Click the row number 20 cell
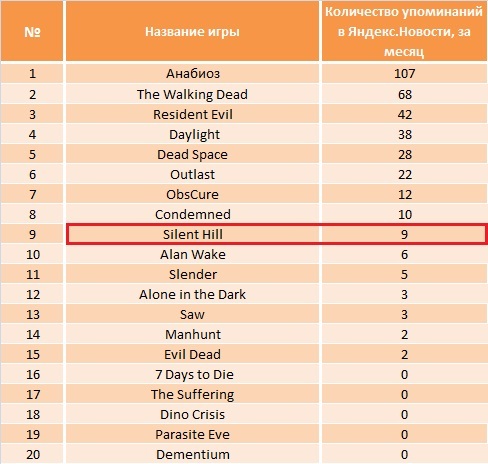Viewport: 488px width, 464px height. (32, 454)
